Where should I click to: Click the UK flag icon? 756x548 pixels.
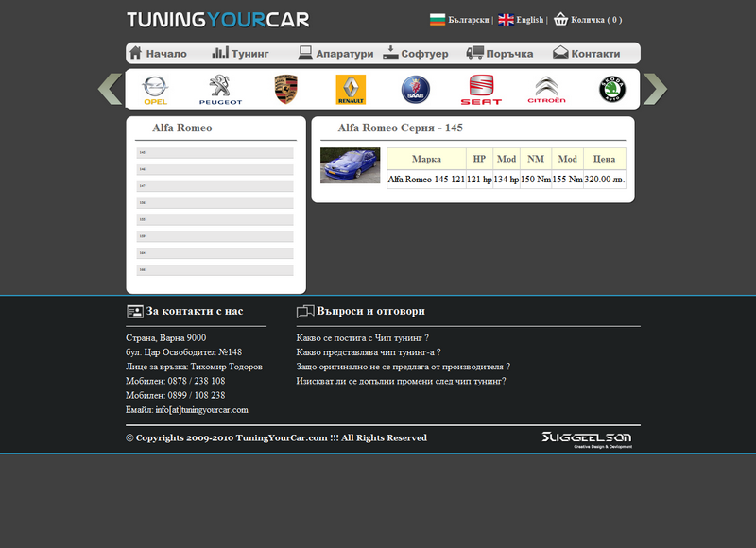506,20
